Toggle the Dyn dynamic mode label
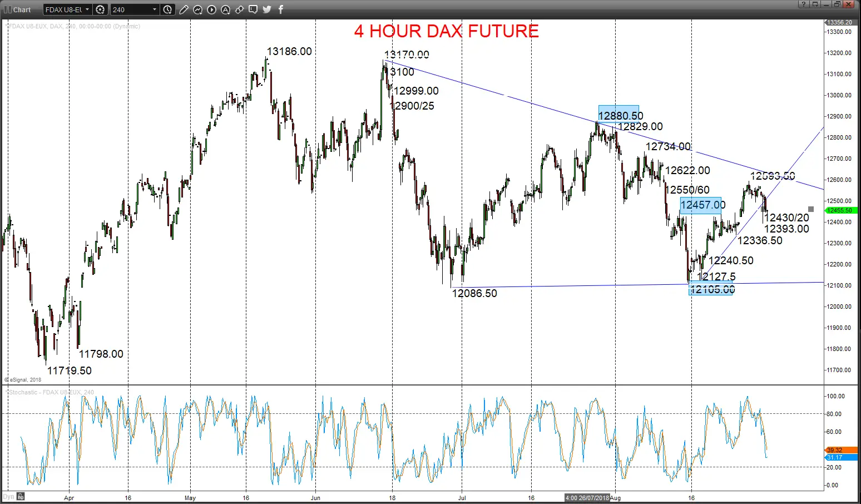The width and height of the screenshot is (861, 504). click(8, 496)
